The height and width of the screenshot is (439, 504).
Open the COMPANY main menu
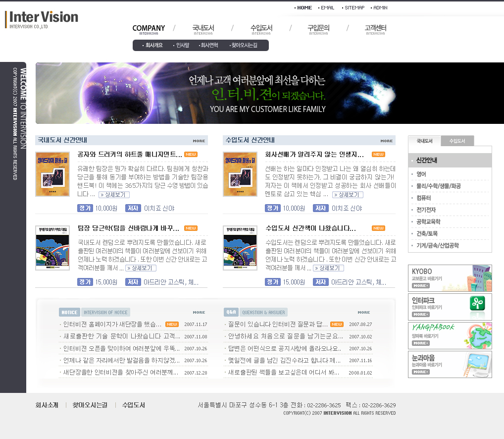pyautogui.click(x=149, y=29)
